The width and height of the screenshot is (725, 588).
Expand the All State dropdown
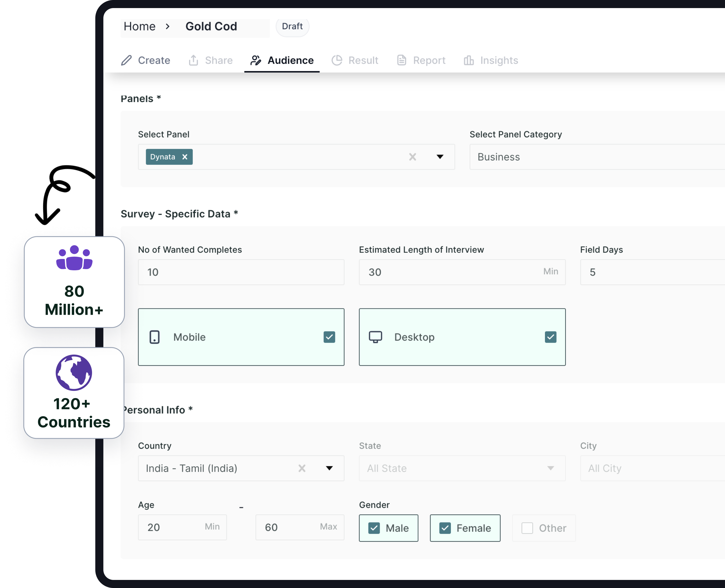462,468
